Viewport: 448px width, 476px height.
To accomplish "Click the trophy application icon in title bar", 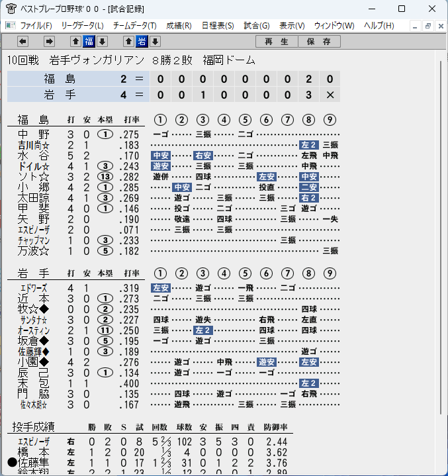I will [x=11, y=9].
